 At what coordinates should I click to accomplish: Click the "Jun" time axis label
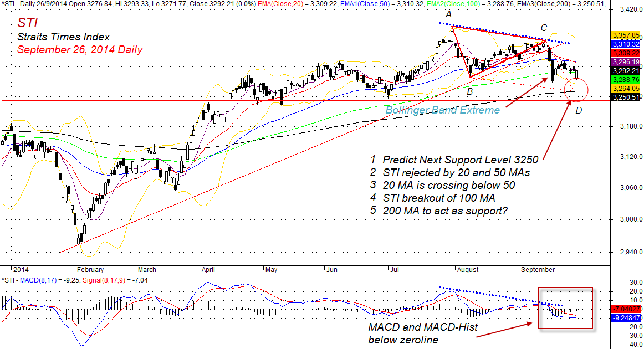click(x=332, y=270)
